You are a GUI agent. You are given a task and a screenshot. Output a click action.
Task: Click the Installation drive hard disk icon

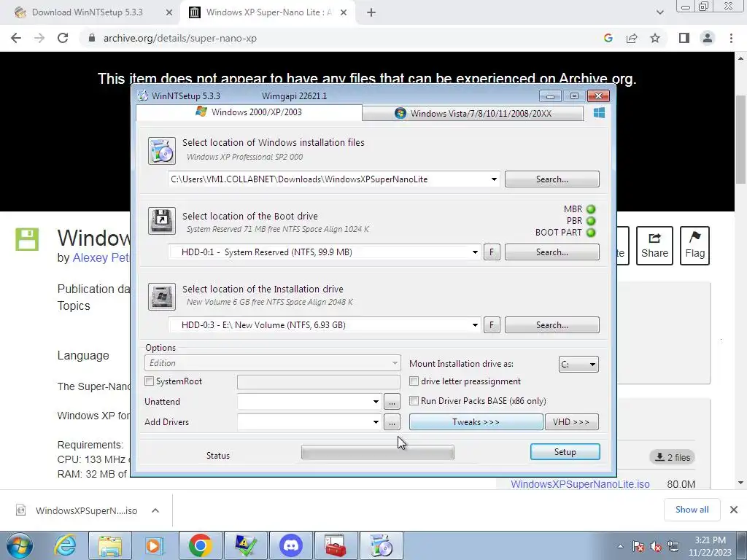(x=161, y=296)
